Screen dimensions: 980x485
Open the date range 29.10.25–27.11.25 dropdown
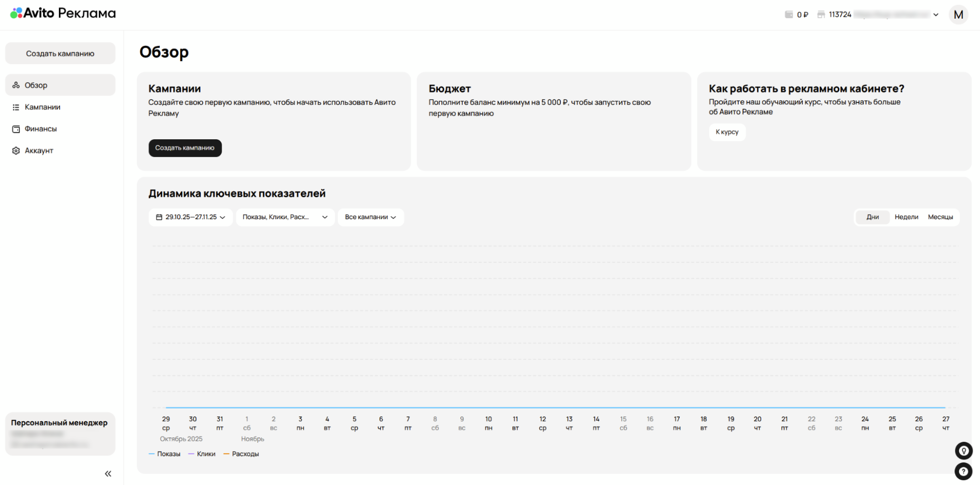click(191, 217)
